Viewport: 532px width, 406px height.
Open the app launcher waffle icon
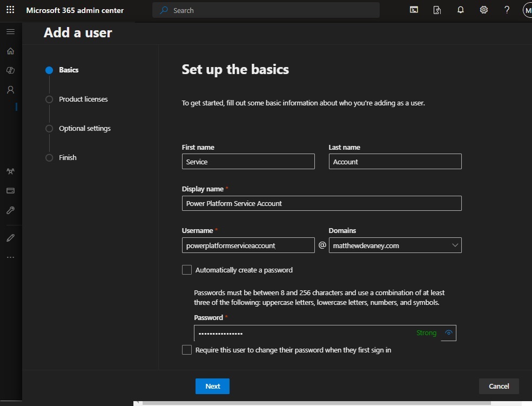pyautogui.click(x=10, y=10)
